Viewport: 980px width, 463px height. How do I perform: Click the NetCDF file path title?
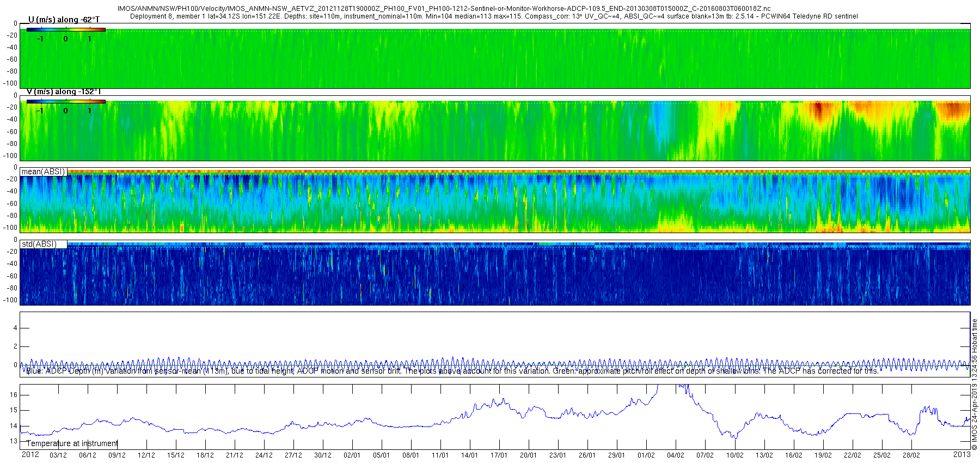coord(444,9)
